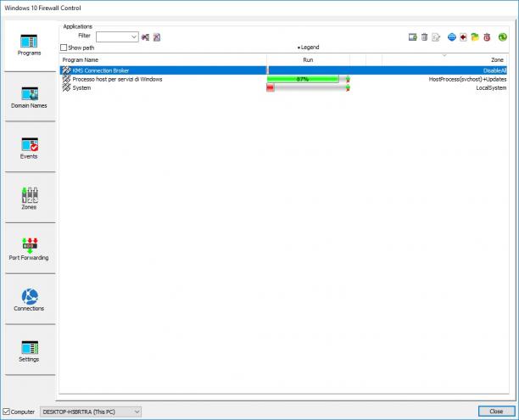Open the Programs section in the sidebar
The height and width of the screenshot is (420, 519).
click(29, 45)
